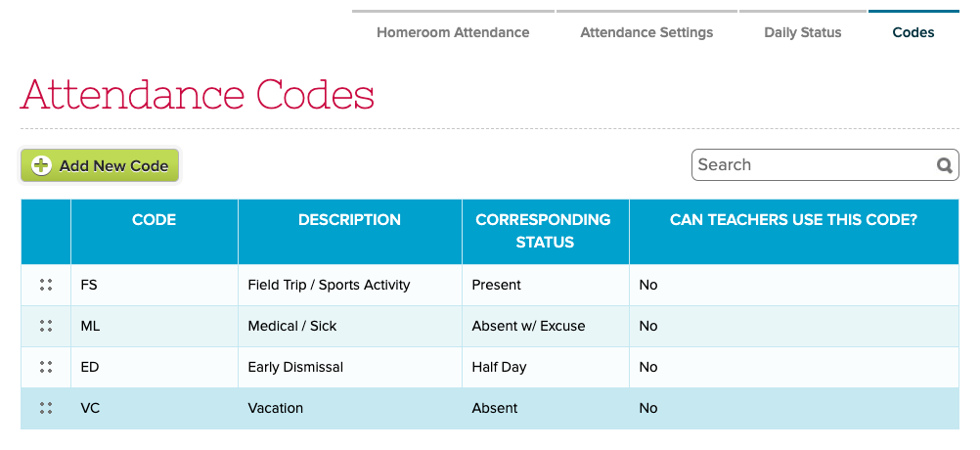Click the CORRESPONDING STATUS column header
The width and height of the screenshot is (980, 450).
(543, 231)
